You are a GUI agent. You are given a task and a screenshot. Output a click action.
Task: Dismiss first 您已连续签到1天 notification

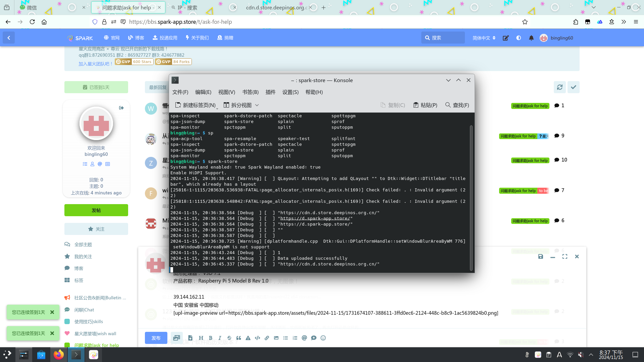[x=52, y=312]
